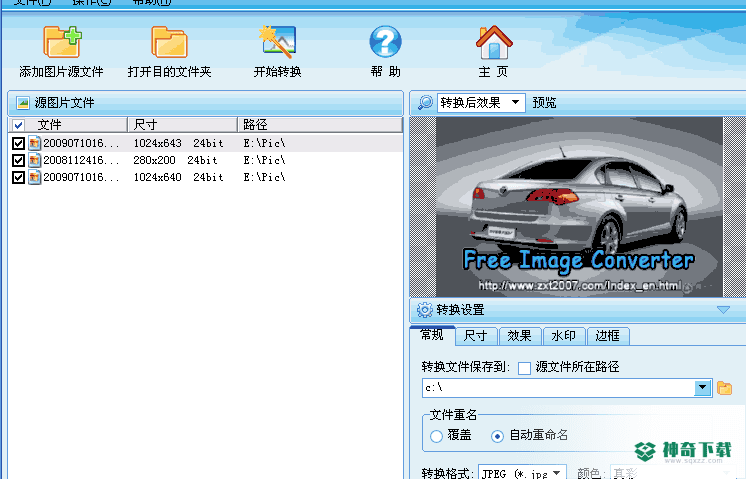Image resolution: width=746 pixels, height=479 pixels.
Task: Click the 添加图片源文件 label
Action: click(x=61, y=72)
